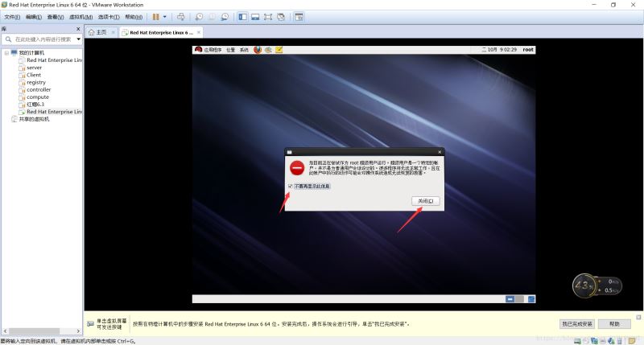Collapse the 我的计算机 tree node

coord(6,53)
